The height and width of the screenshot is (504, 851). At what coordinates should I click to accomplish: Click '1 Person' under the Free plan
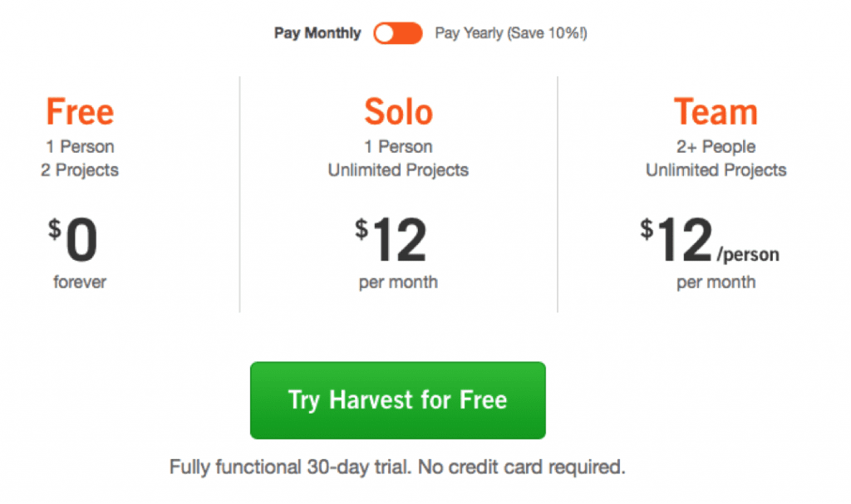80,146
